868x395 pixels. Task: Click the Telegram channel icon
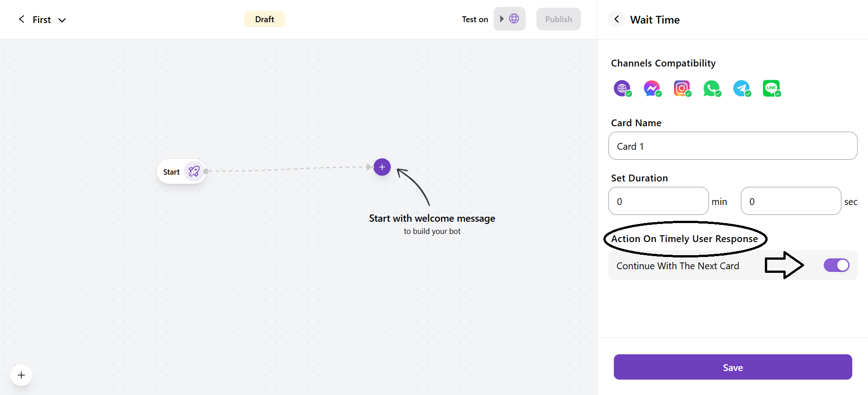click(x=741, y=88)
